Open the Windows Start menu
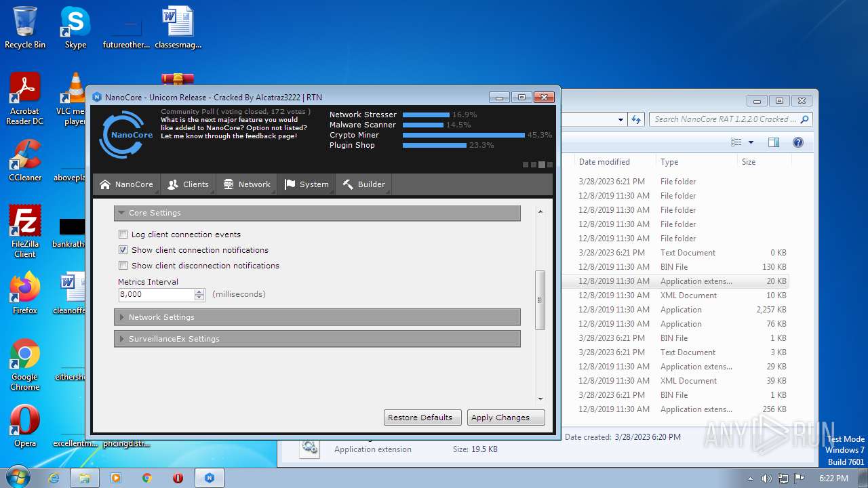Image resolution: width=868 pixels, height=488 pixels. pos(17,477)
